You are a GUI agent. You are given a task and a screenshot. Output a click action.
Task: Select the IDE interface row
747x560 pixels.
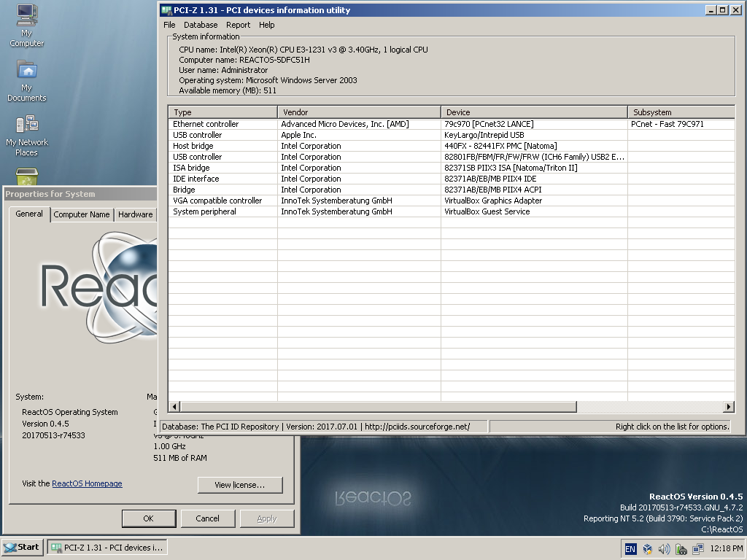pyautogui.click(x=451, y=179)
